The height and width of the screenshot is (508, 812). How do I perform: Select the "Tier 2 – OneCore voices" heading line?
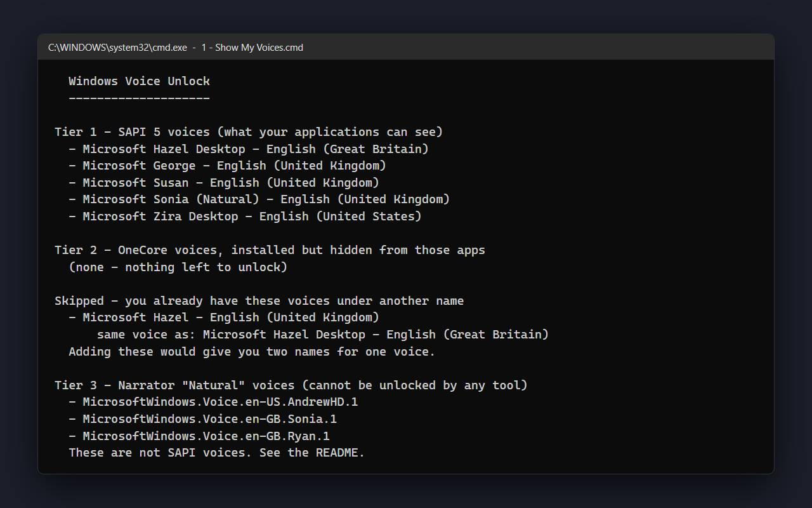(x=270, y=250)
